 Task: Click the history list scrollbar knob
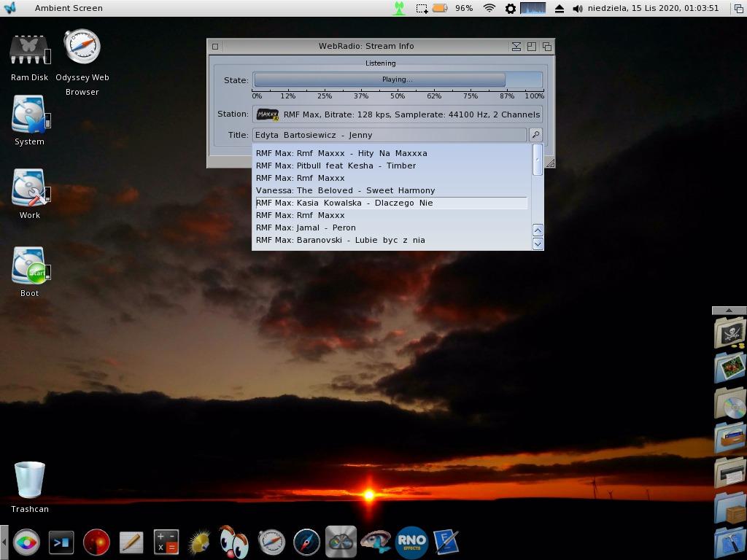pyautogui.click(x=538, y=160)
